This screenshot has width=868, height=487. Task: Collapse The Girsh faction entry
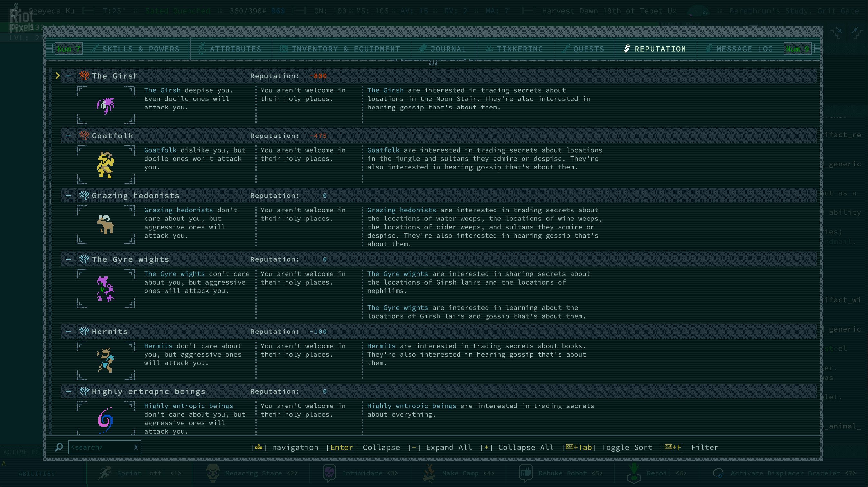(x=68, y=76)
